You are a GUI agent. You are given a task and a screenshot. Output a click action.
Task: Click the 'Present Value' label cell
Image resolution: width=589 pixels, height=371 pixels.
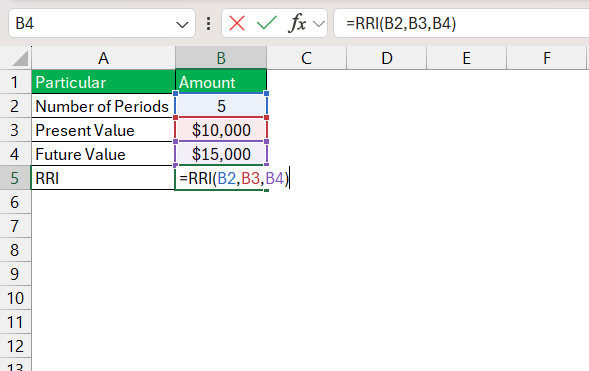[103, 130]
